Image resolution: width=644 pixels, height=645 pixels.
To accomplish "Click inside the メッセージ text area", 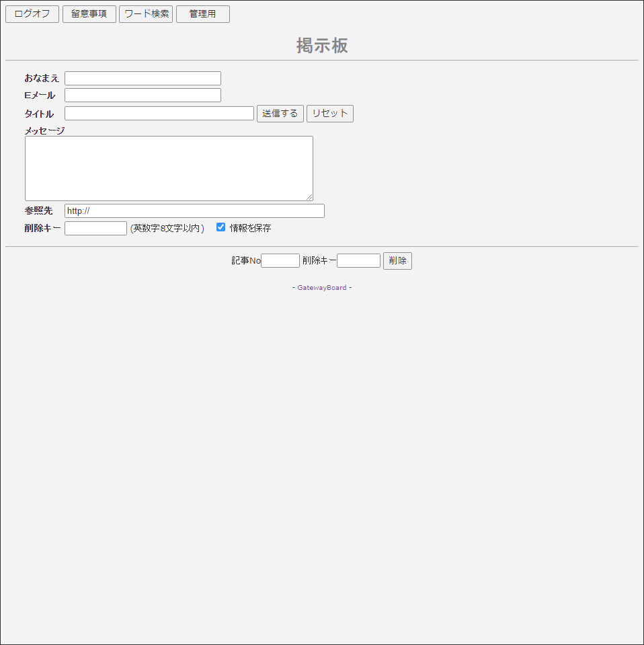I will click(169, 168).
